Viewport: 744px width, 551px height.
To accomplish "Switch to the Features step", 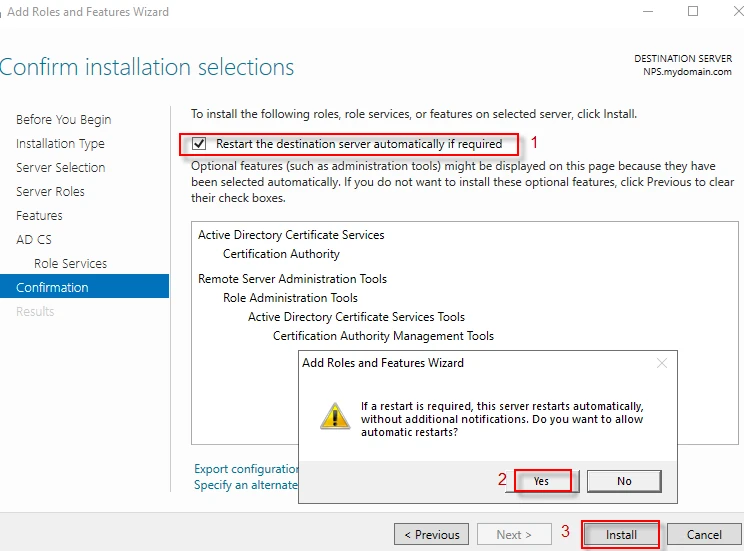I will tap(39, 216).
